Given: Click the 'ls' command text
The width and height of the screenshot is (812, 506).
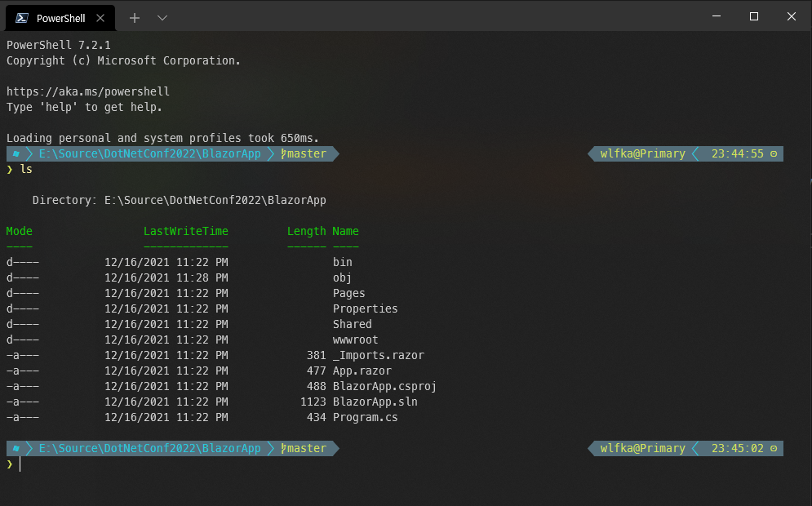Looking at the screenshot, I should coord(26,170).
